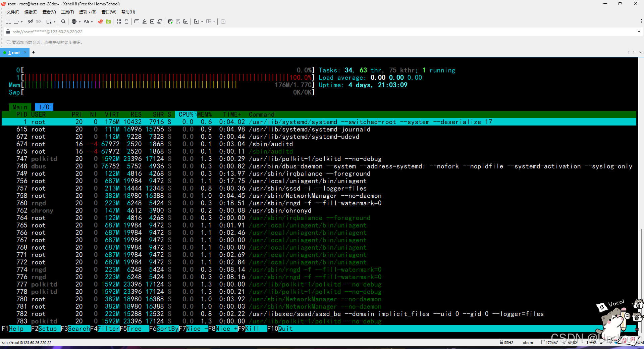Expand the Open session dropdown arrow
The height and width of the screenshot is (349, 644).
tap(22, 22)
